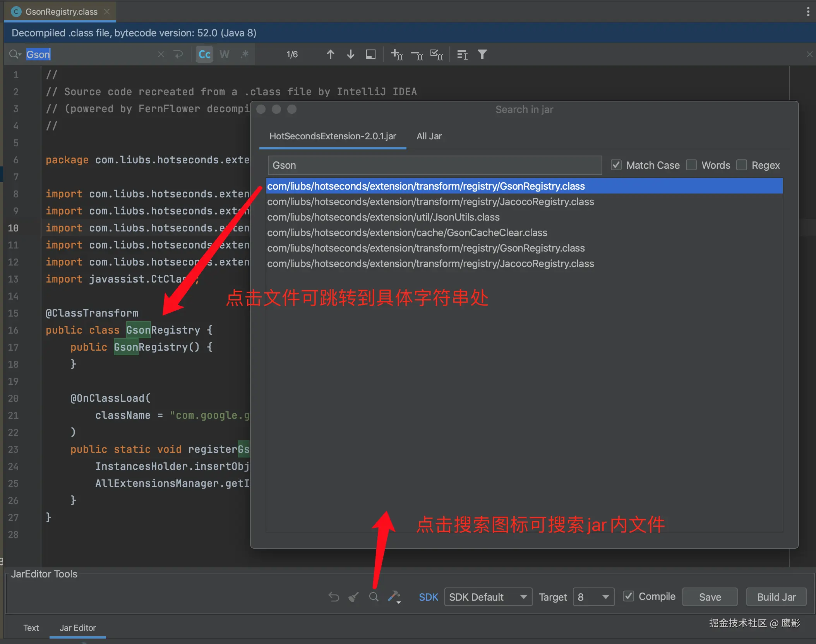Toggle the Compile checkbox

click(629, 596)
